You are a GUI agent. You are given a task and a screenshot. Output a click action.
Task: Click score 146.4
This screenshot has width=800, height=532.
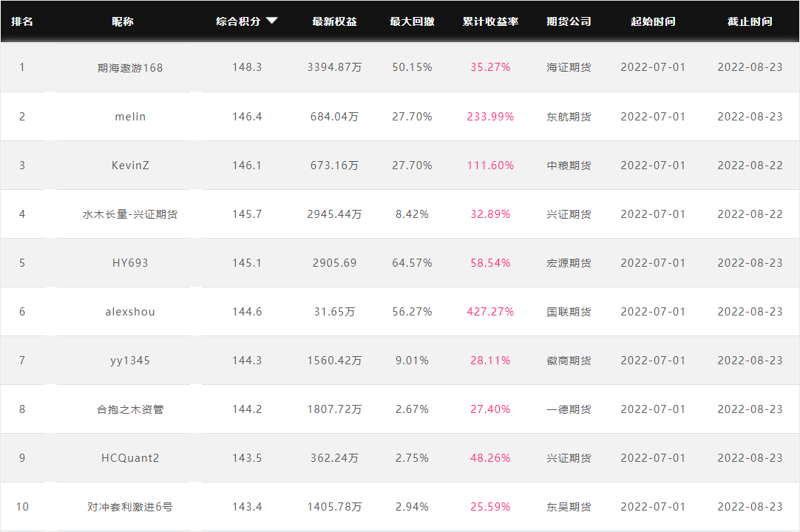click(x=247, y=116)
